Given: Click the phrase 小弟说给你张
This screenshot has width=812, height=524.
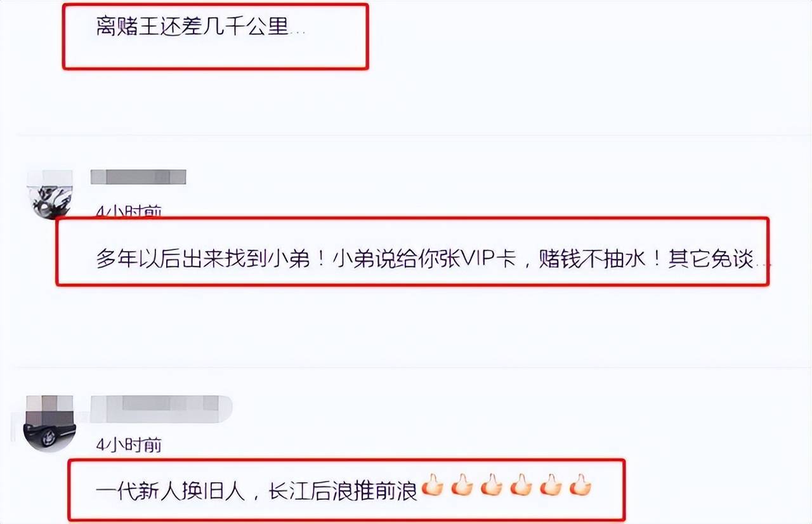Looking at the screenshot, I should click(x=394, y=260).
